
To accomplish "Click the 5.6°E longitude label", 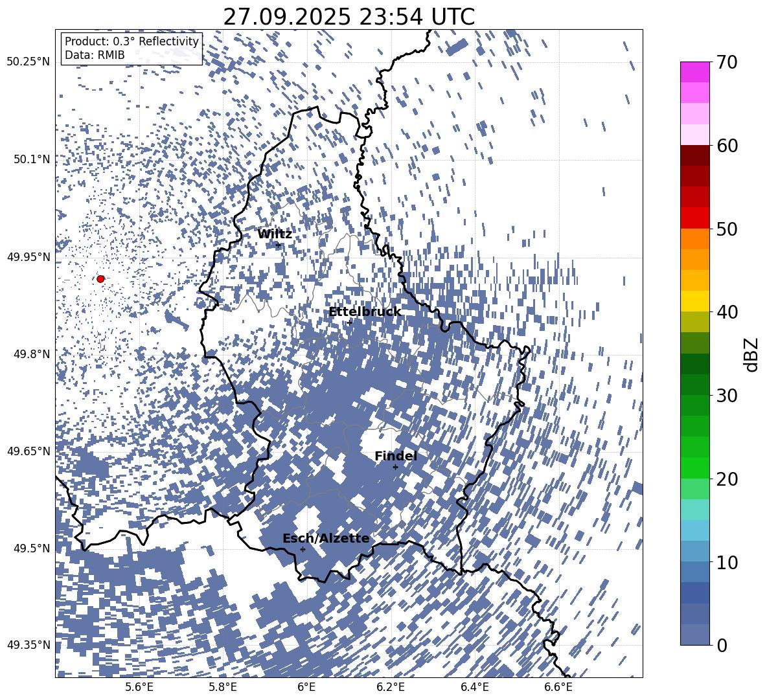I will pos(139,687).
